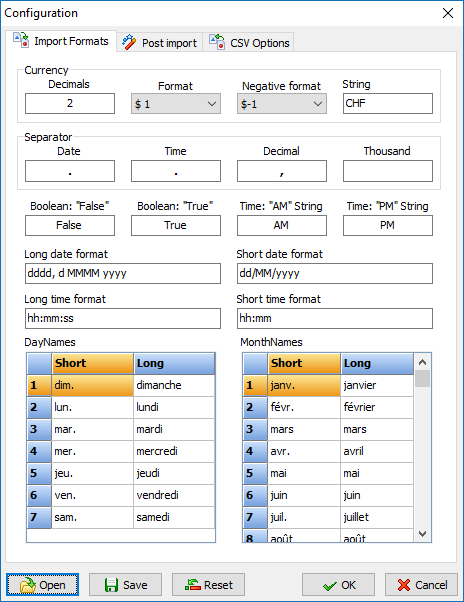Open the Post import tab
This screenshot has height=602, width=464.
coord(160,43)
